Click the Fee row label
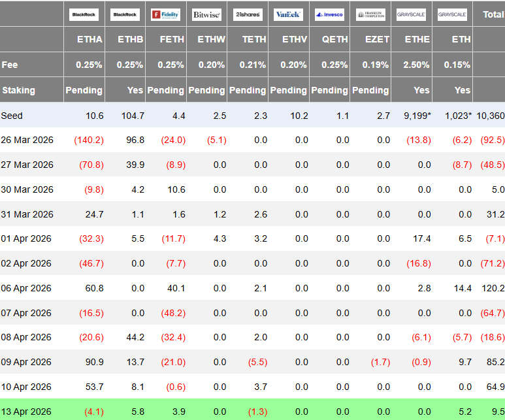Viewport: 505px width, 420px height. [x=10, y=65]
